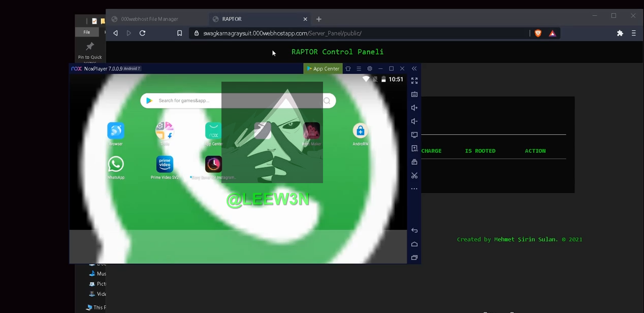Click the App Center button
Image resolution: width=644 pixels, height=313 pixels.
pos(323,68)
